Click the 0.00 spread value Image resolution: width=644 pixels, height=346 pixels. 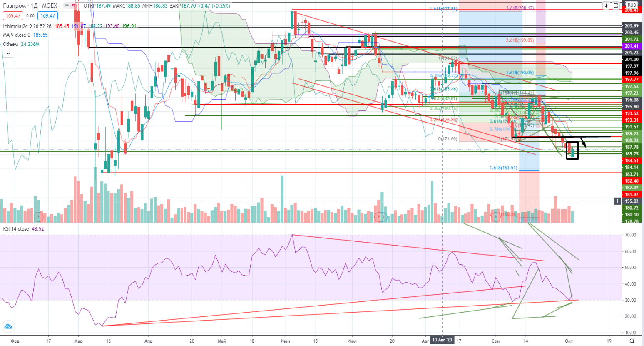pyautogui.click(x=30, y=16)
